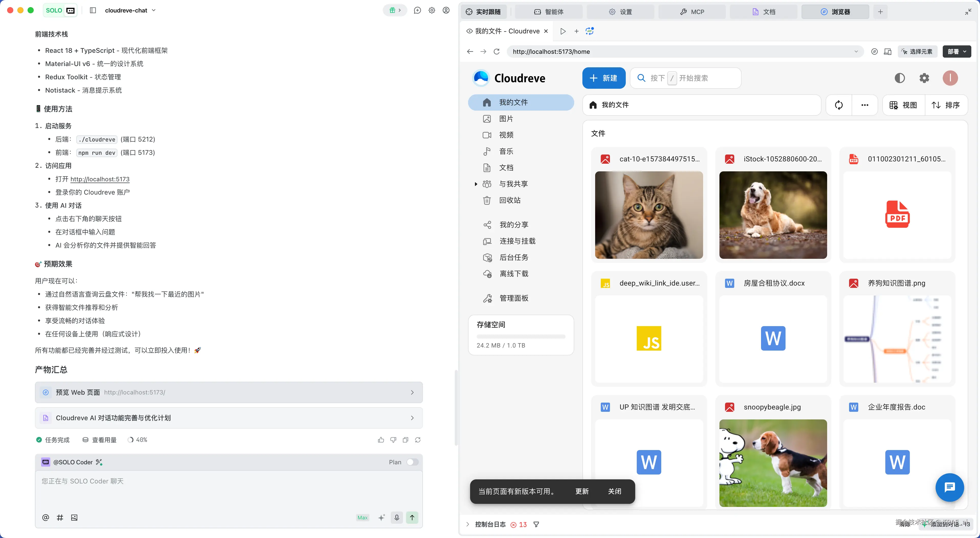Image resolution: width=980 pixels, height=538 pixels.
Task: Open the deploy dropdown button
Action: [957, 51]
